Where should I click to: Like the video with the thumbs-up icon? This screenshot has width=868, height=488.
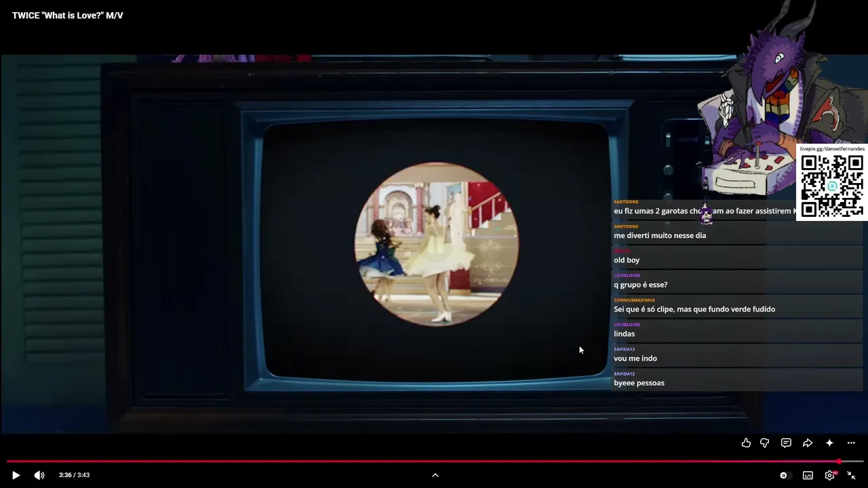pos(746,443)
